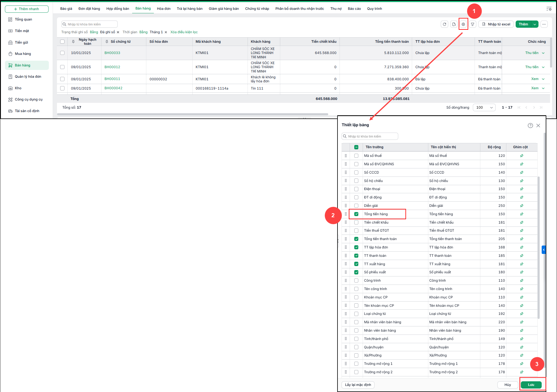Check the Điện thoại field

click(x=356, y=189)
